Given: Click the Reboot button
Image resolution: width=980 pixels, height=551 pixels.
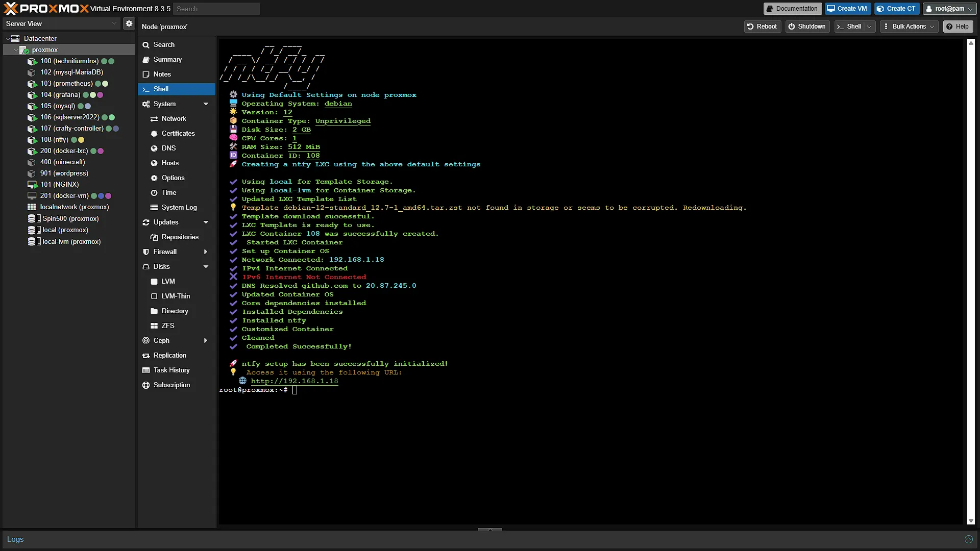Looking at the screenshot, I should click(x=762, y=27).
